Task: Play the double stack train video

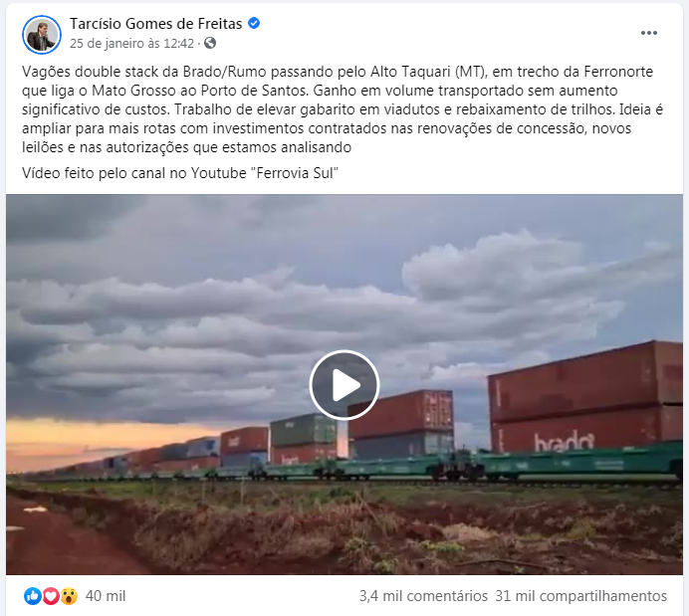Action: [x=344, y=384]
